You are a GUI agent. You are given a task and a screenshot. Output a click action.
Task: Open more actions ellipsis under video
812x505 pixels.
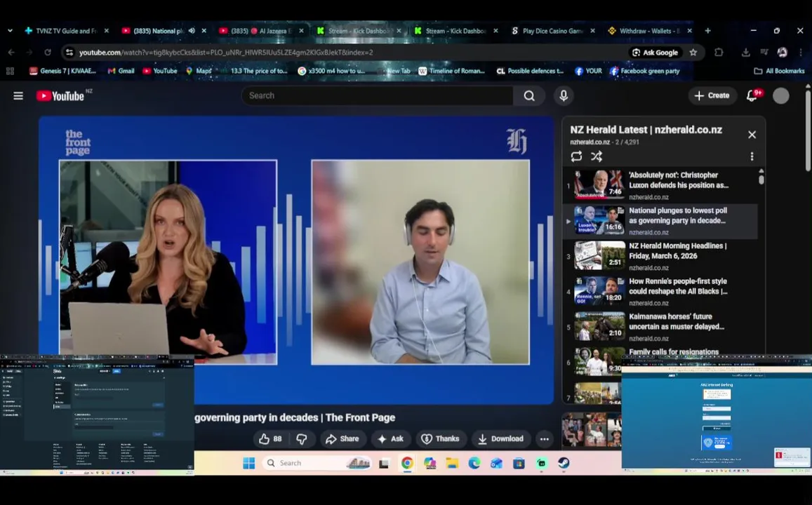[x=545, y=439]
